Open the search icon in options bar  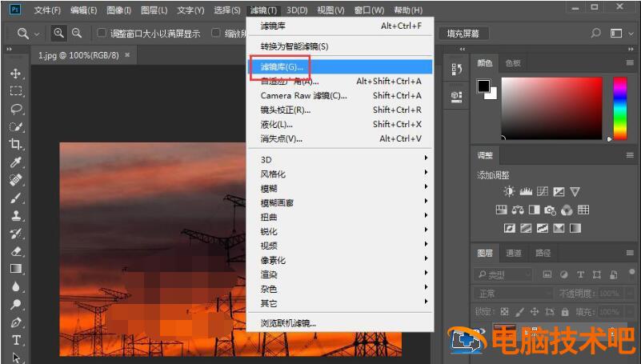595,34
